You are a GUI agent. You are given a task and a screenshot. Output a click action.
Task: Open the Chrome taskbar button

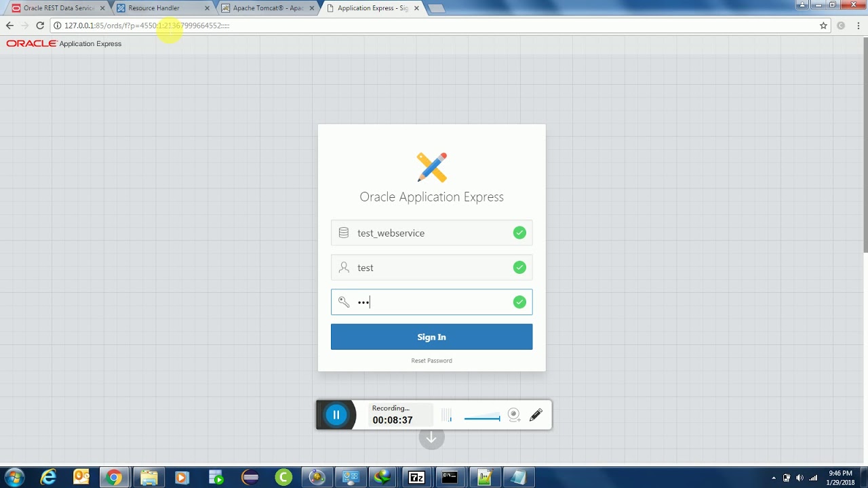[114, 477]
